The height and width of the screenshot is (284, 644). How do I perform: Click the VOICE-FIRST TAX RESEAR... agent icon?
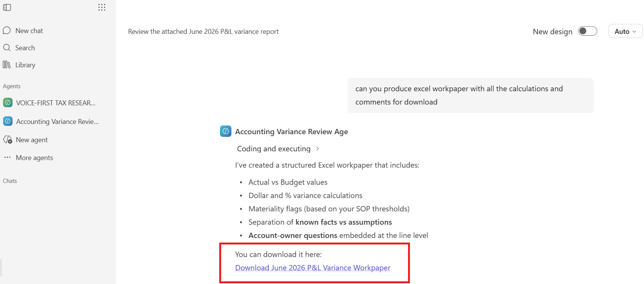(8, 103)
